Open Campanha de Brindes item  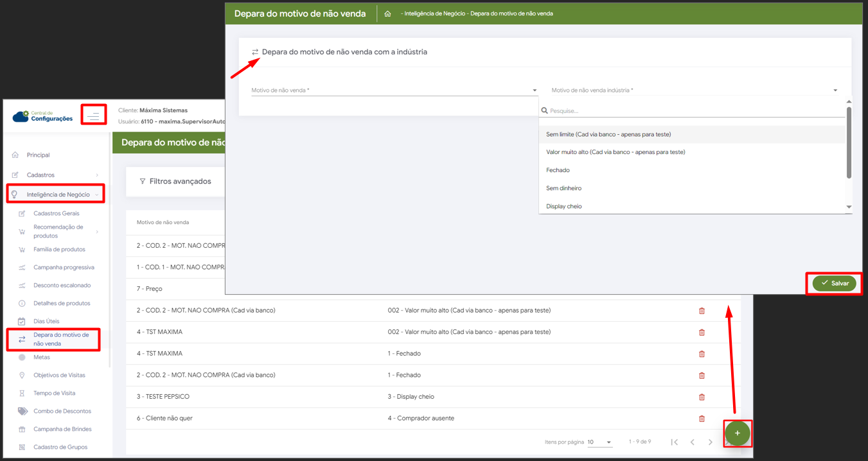(x=62, y=429)
